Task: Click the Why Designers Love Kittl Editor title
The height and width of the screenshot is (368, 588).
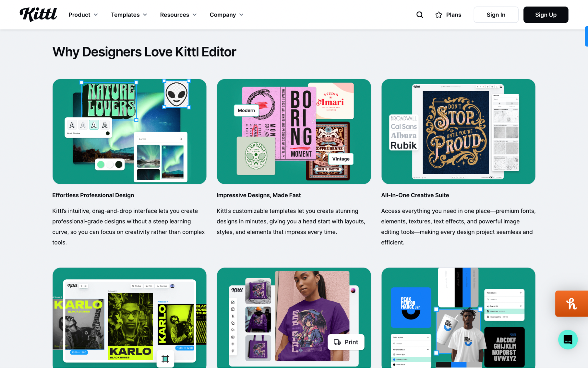Action: 144,52
